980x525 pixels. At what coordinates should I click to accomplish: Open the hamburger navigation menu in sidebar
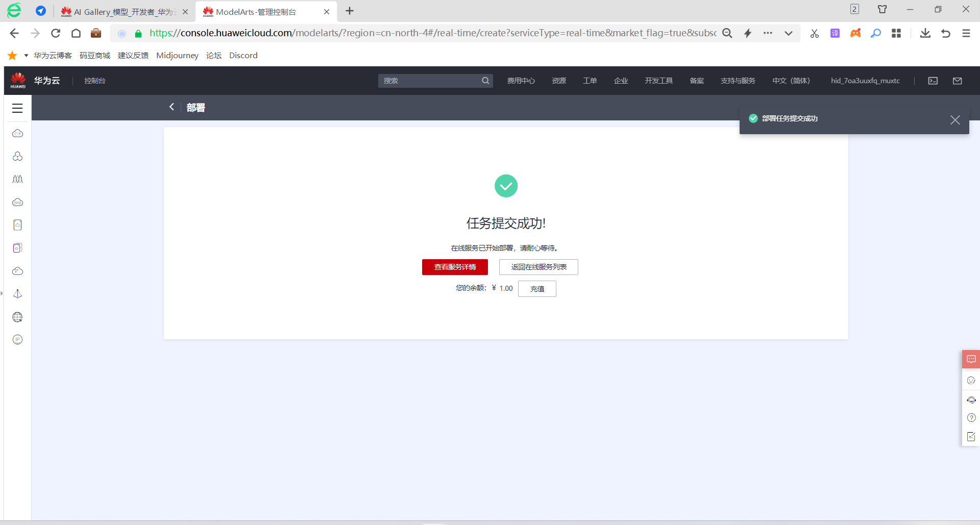coord(17,108)
